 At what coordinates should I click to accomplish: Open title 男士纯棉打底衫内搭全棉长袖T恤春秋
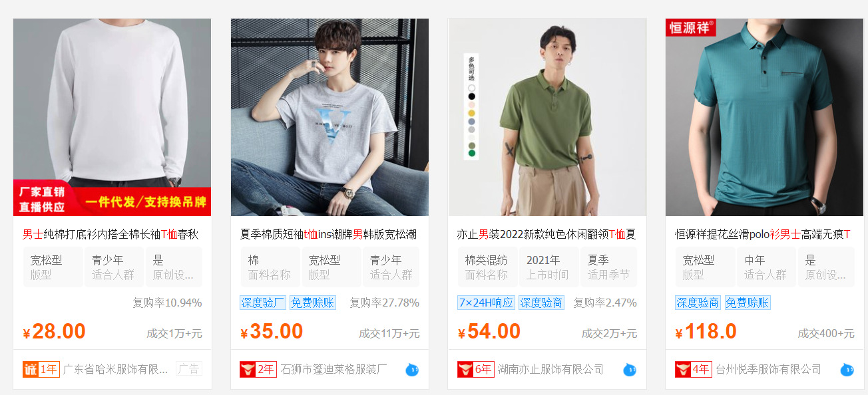(x=110, y=234)
